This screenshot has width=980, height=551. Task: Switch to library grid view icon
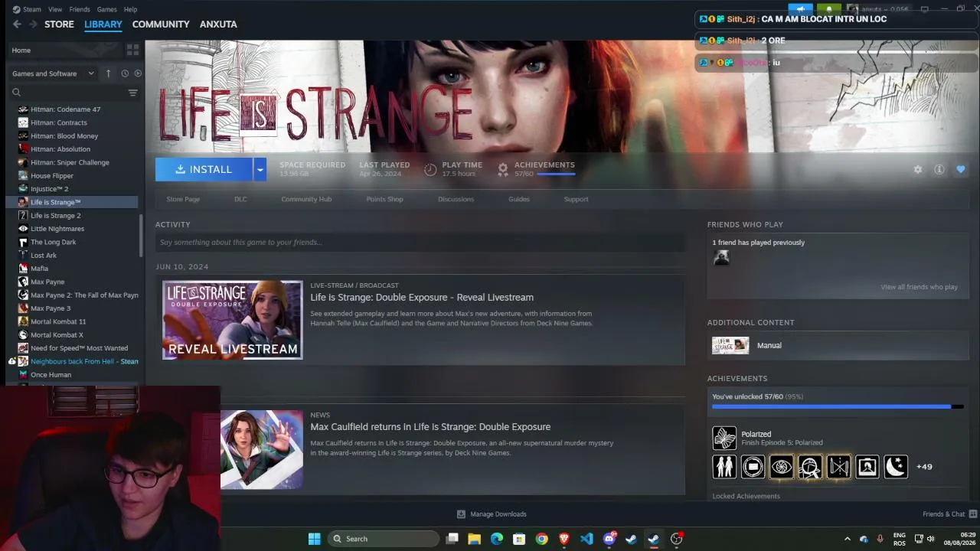(x=132, y=50)
